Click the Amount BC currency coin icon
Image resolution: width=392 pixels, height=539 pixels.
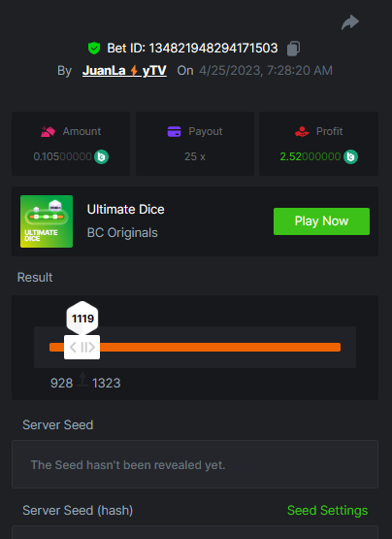101,156
